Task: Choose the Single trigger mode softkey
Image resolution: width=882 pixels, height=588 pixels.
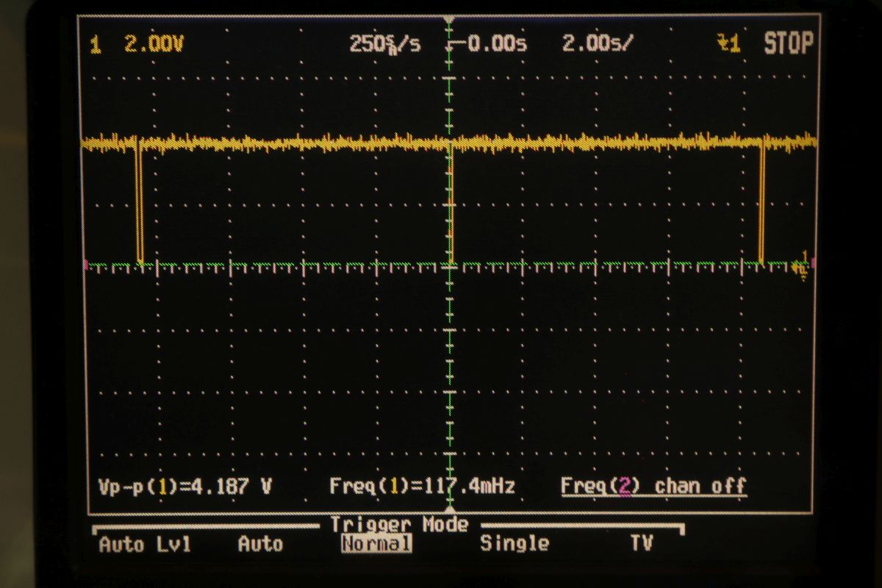Action: tap(514, 544)
